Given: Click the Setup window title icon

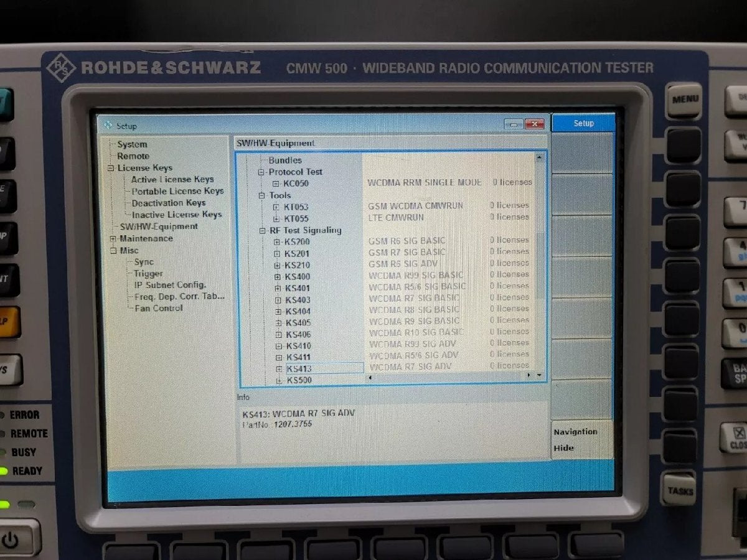Looking at the screenshot, I should point(109,125).
